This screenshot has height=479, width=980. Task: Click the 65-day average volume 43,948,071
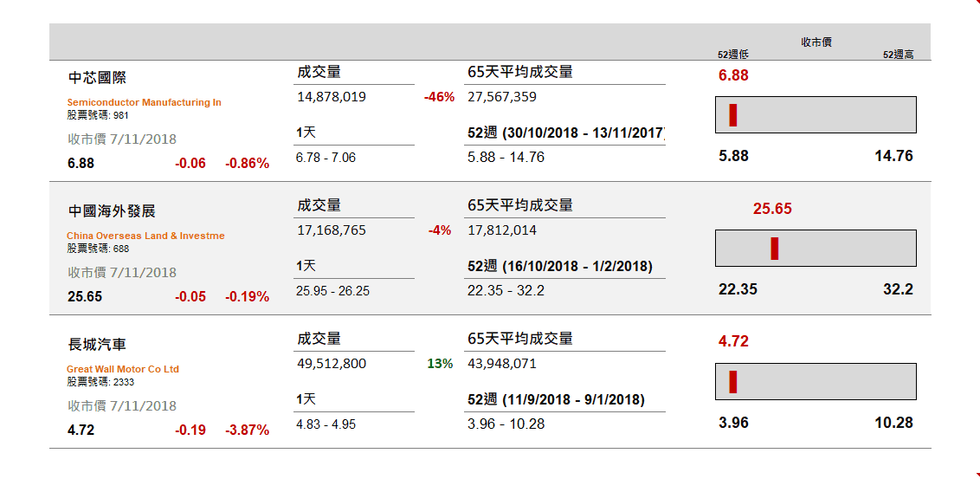(x=502, y=364)
